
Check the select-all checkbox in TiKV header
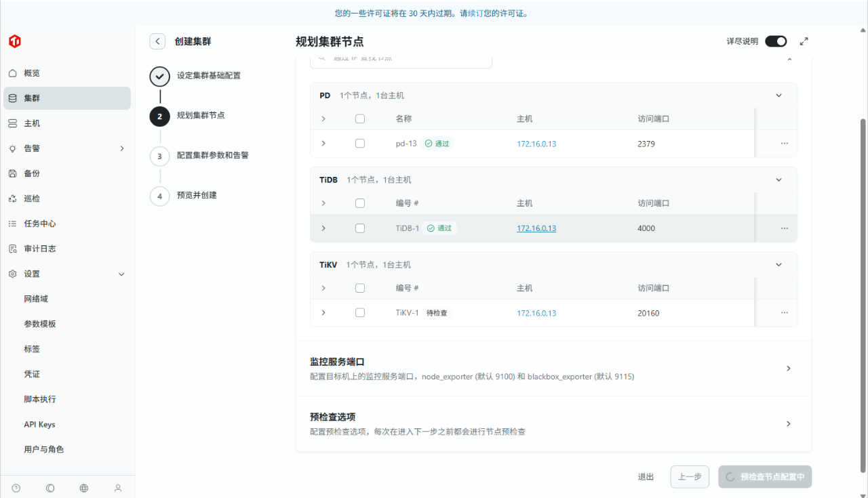(360, 288)
